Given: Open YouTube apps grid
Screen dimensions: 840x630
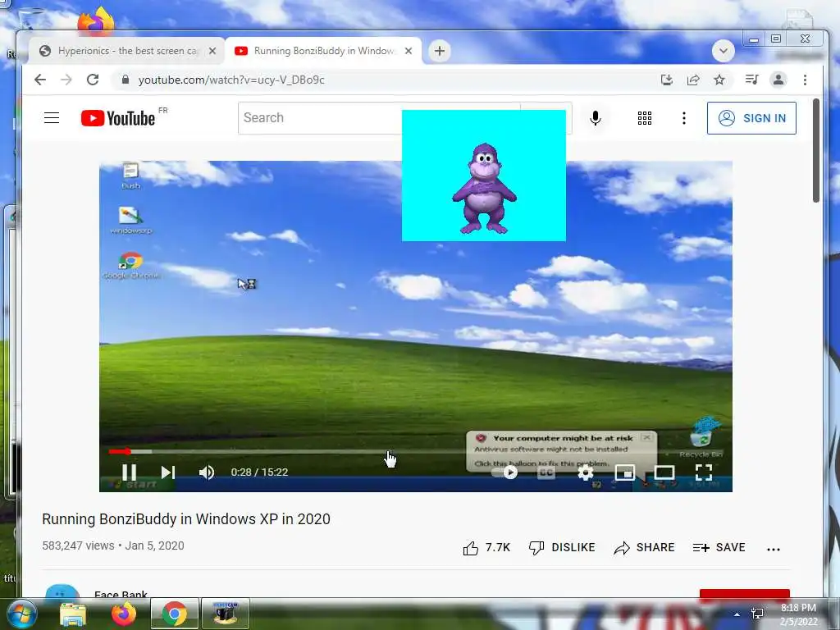Looking at the screenshot, I should tap(645, 118).
